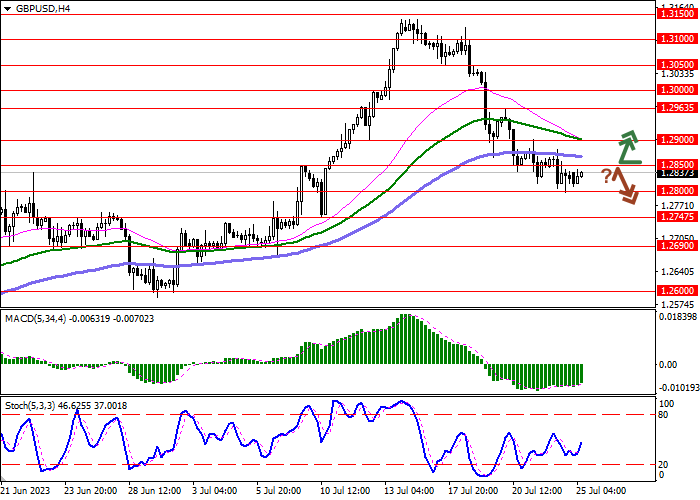Select the 1.28500 price level label
The image size is (700, 500).
coord(677,165)
